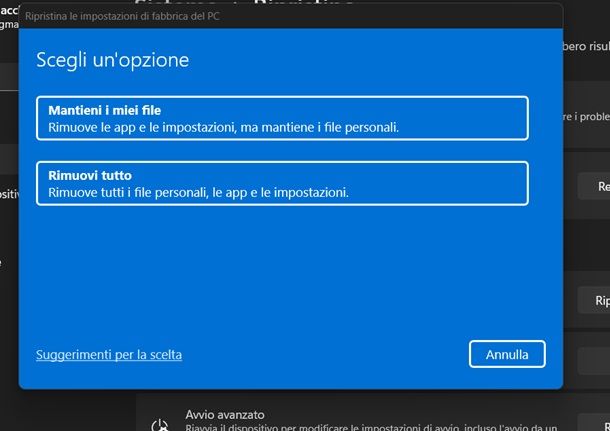The height and width of the screenshot is (431, 610).
Task: Click the "Scegli un'opzione" heading
Action: 113,60
